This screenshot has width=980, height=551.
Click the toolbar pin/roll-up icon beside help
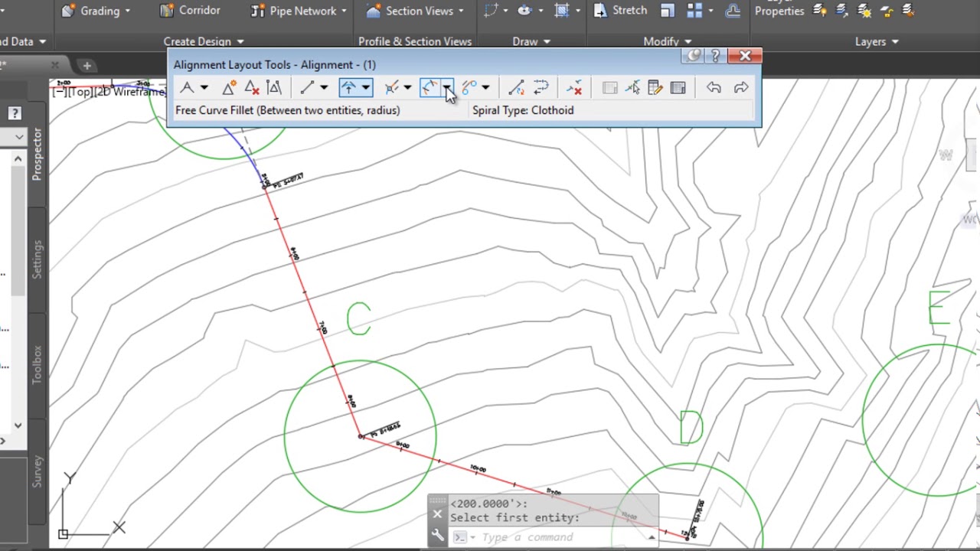click(693, 56)
